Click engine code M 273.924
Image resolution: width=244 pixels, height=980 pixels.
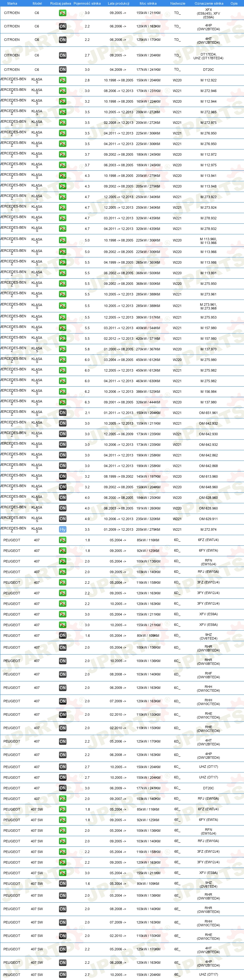pyautogui.click(x=209, y=208)
